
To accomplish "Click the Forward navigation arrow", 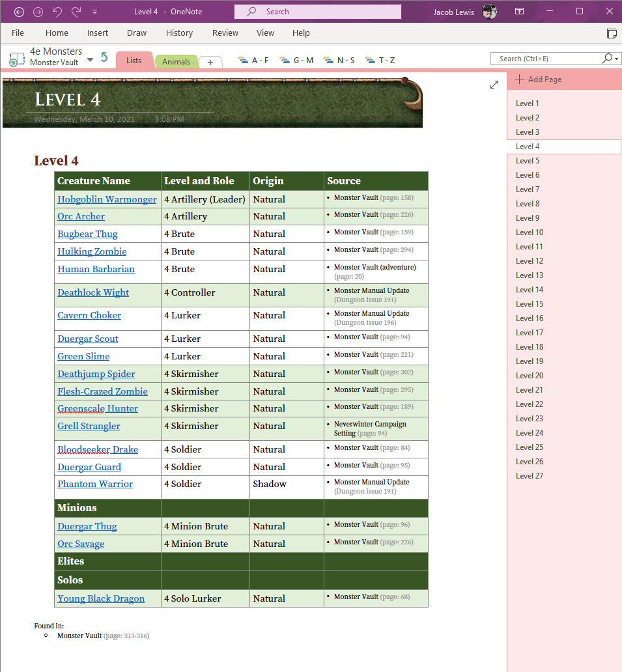I will coord(38,12).
